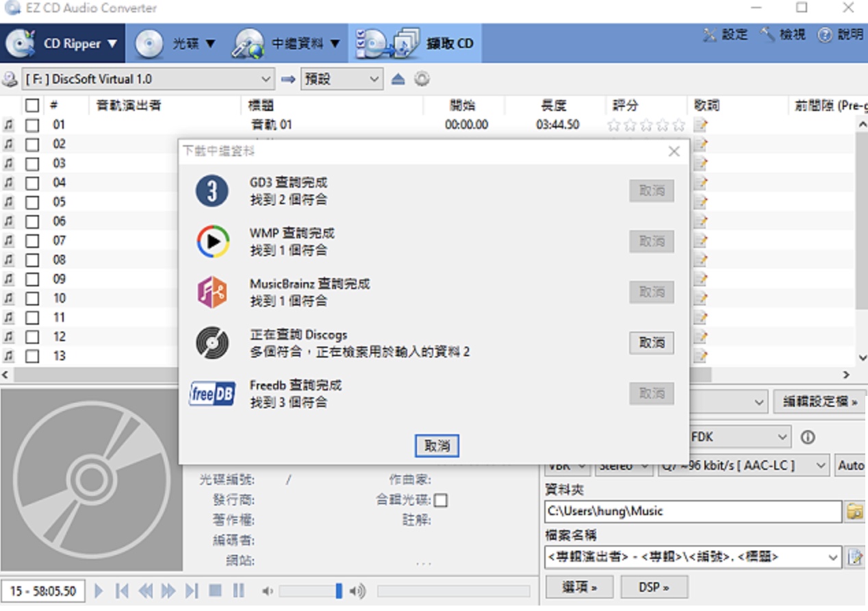Toggle the 合輯光碟 compilation checkbox
This screenshot has height=611, width=868.
point(441,500)
